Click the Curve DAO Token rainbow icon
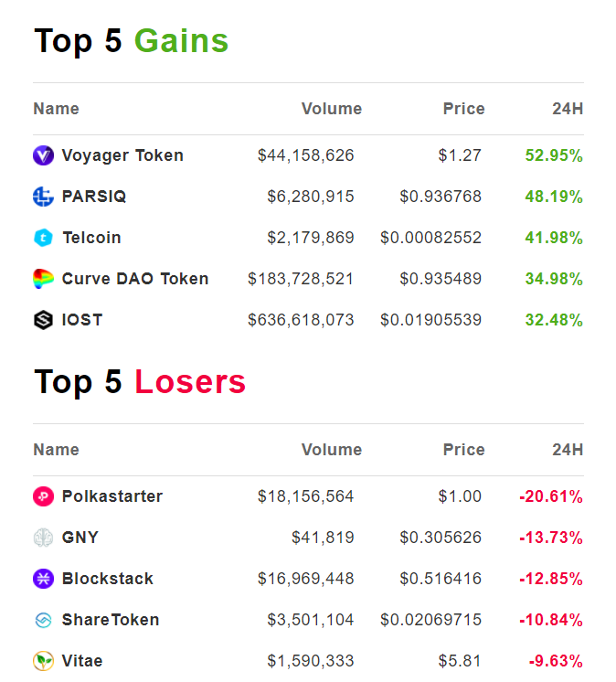Screen dimensions: 616x682 click(43, 279)
